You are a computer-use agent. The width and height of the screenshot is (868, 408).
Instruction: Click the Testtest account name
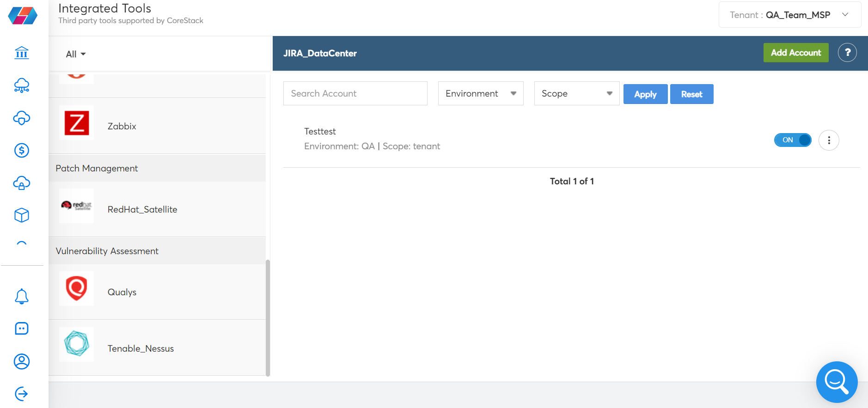click(320, 131)
